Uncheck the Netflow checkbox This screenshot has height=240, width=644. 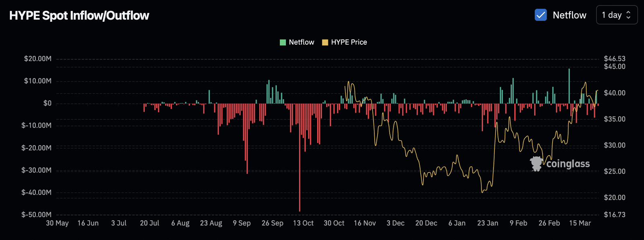[x=541, y=15]
